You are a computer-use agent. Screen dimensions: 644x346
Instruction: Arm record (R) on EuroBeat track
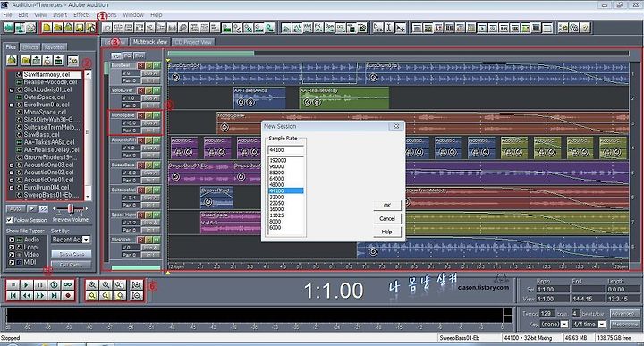tap(141, 65)
